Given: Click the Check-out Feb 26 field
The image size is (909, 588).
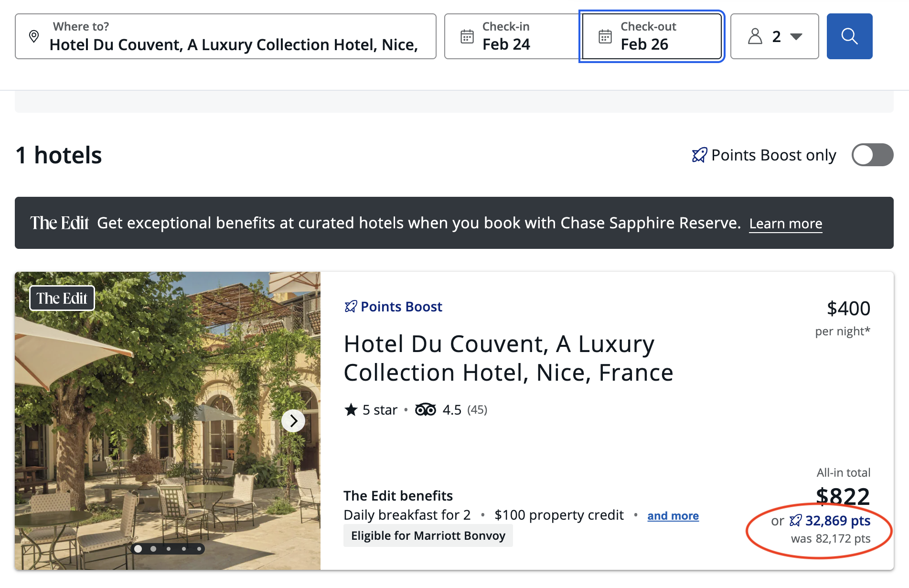Looking at the screenshot, I should click(652, 36).
